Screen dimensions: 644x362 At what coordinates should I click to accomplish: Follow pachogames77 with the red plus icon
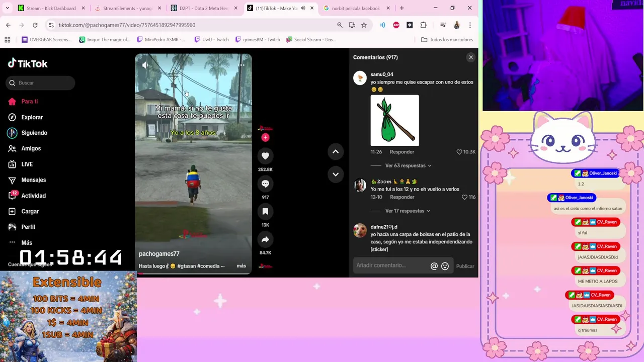265,137
